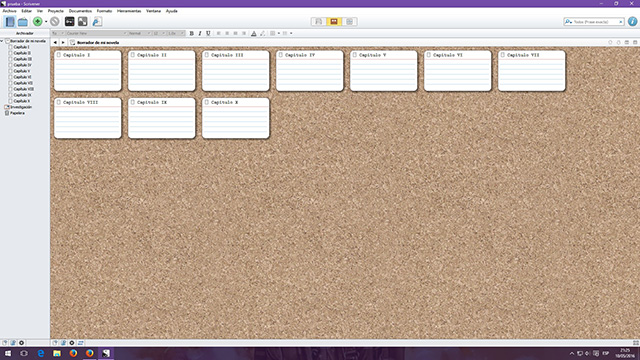Select the Capítulo I index card

[x=88, y=71]
